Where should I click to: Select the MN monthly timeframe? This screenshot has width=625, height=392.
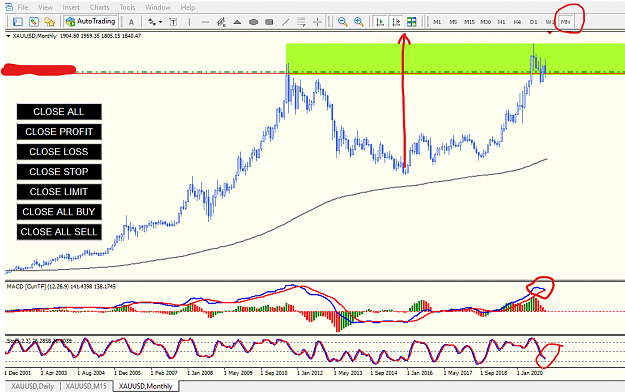click(x=566, y=22)
